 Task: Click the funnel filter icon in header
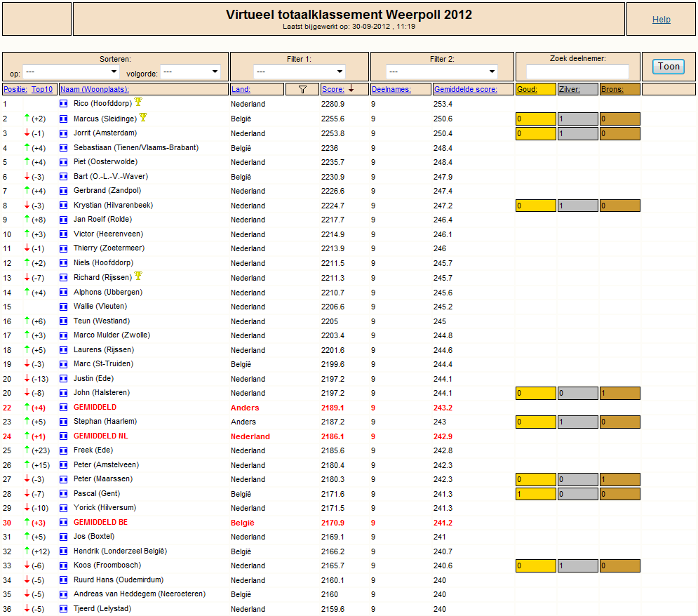(303, 90)
